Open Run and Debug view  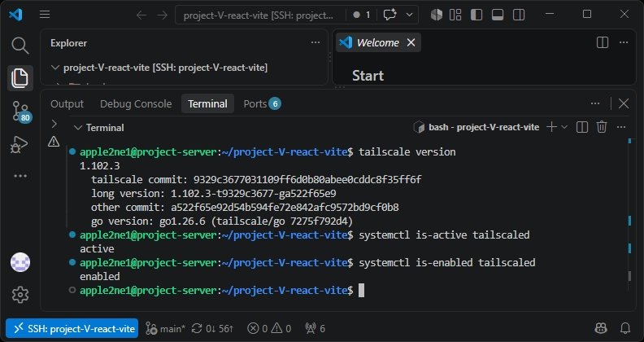tap(20, 144)
